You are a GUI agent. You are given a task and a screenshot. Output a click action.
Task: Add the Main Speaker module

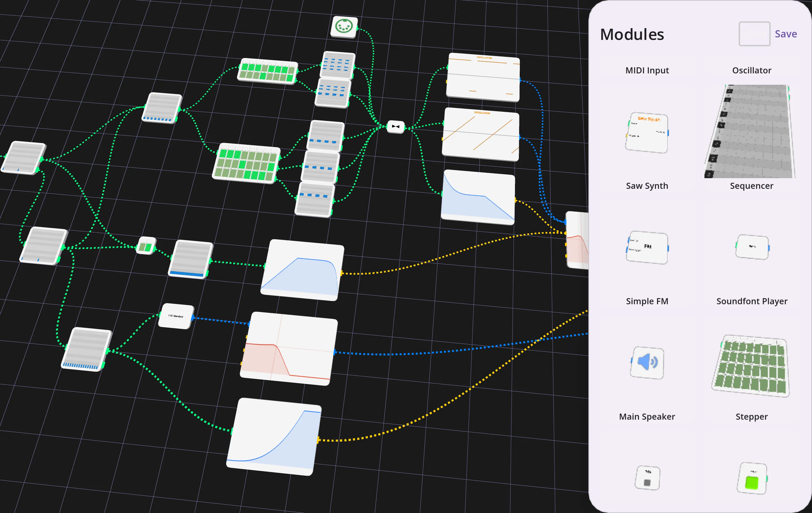(647, 362)
